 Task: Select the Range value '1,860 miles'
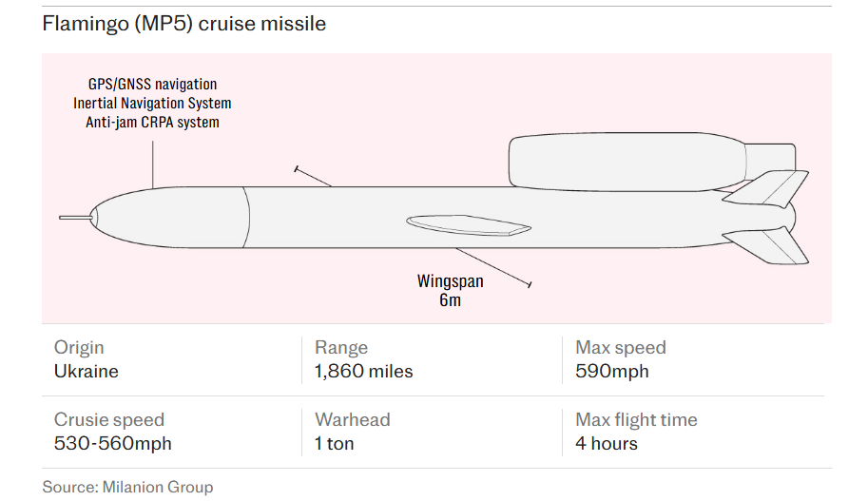364,372
